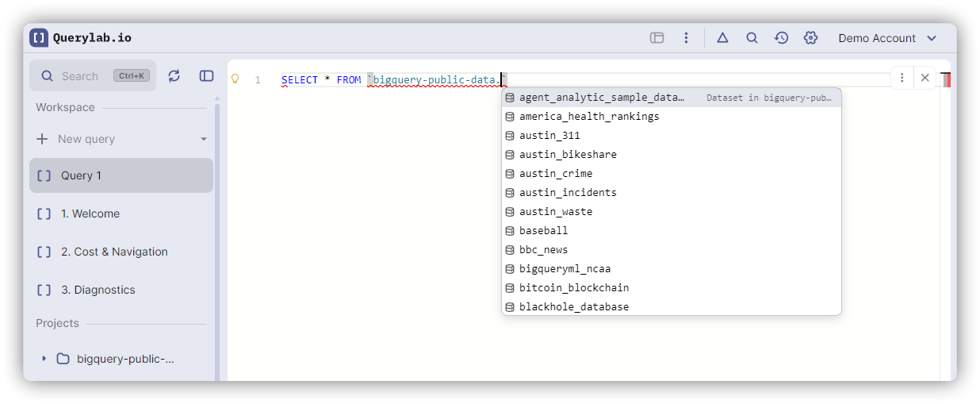Open query history clock icon
Image resolution: width=980 pixels, height=404 pixels.
pos(781,38)
